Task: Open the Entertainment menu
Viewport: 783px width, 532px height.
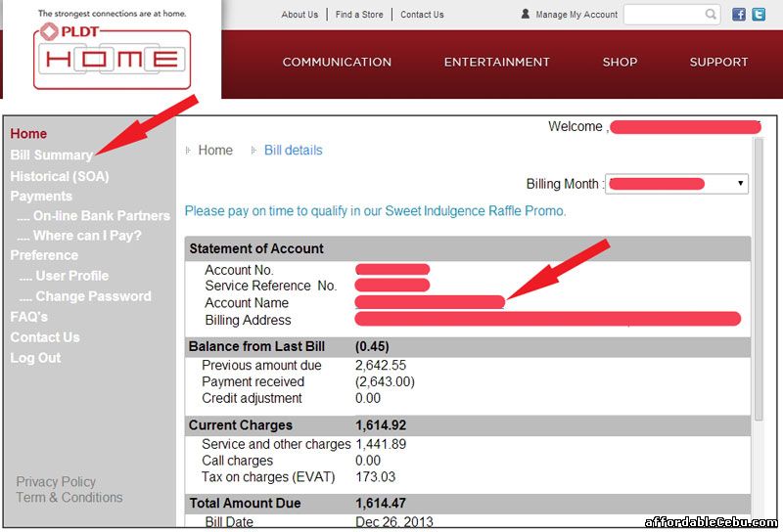Action: [x=496, y=62]
